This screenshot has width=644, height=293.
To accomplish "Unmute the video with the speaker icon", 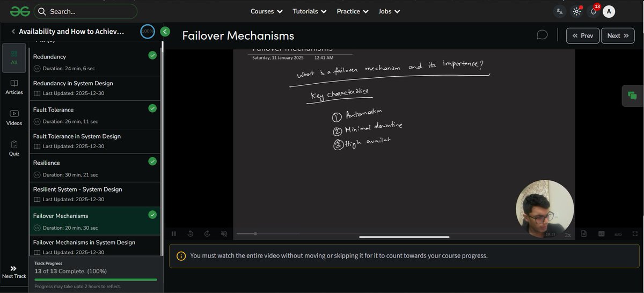I will (x=224, y=234).
